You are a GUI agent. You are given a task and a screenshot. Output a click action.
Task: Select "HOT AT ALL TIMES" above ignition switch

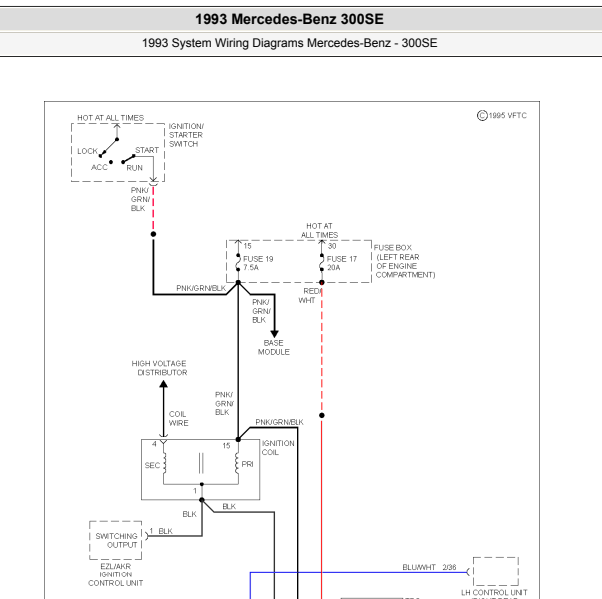pos(111,118)
